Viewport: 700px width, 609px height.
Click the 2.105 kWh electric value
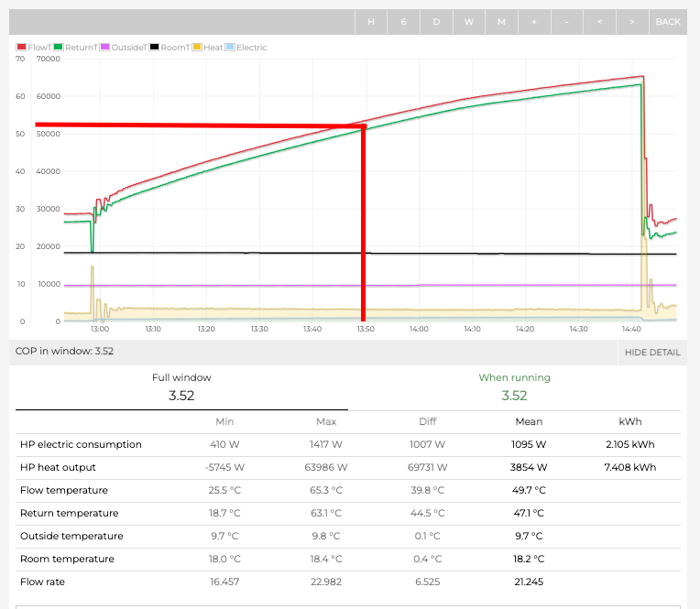(x=630, y=444)
